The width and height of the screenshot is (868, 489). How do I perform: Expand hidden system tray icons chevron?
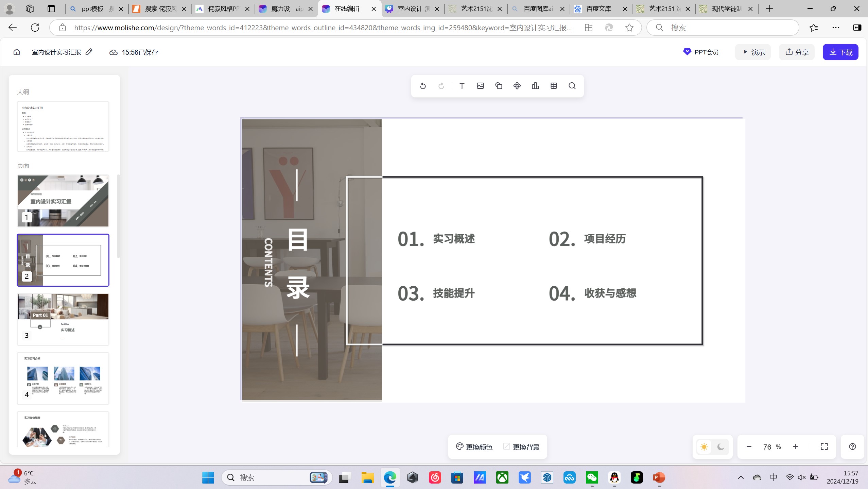tap(741, 477)
